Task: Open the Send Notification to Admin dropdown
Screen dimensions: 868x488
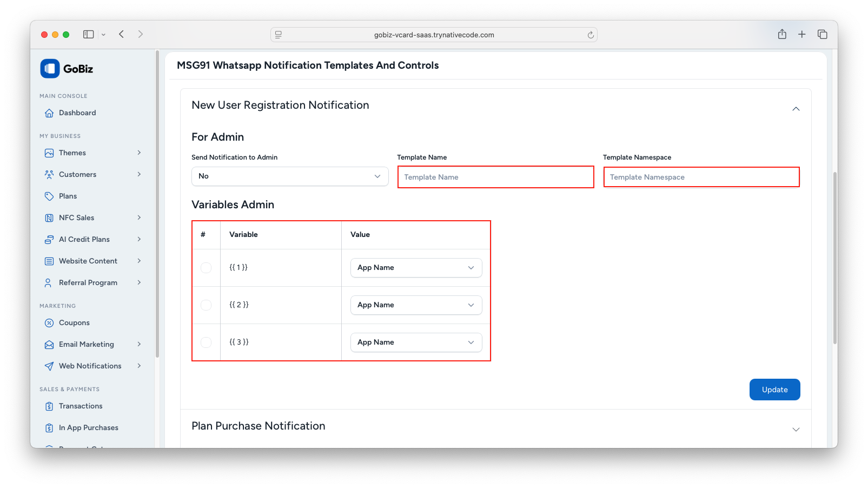Action: tap(290, 176)
